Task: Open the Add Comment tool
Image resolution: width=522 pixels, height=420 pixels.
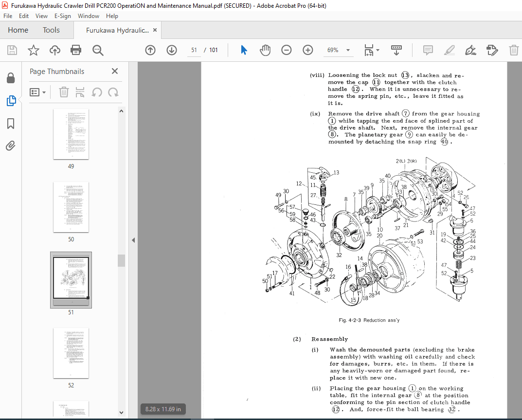Action: point(428,50)
